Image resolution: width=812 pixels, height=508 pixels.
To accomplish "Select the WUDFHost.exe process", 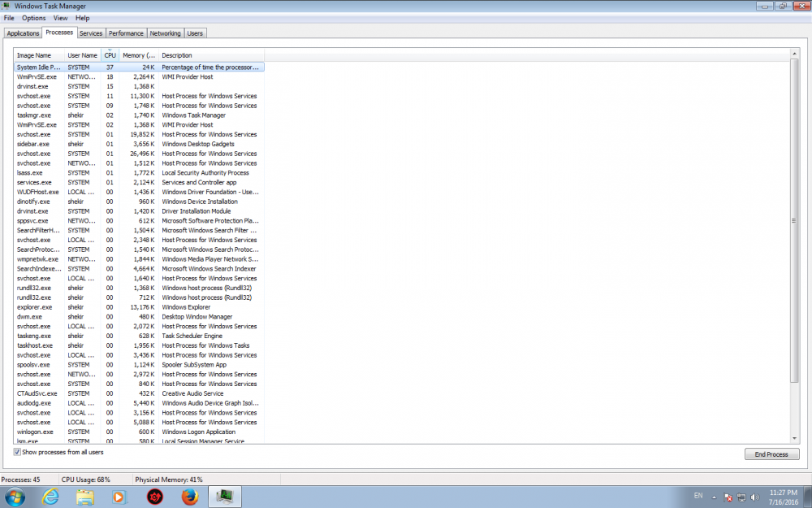I will 139,192.
